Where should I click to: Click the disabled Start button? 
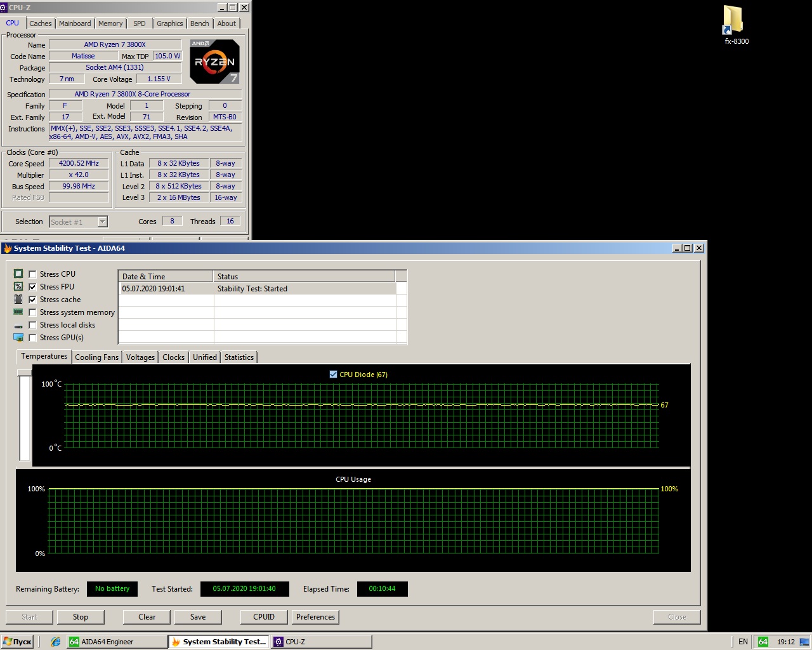pyautogui.click(x=29, y=617)
